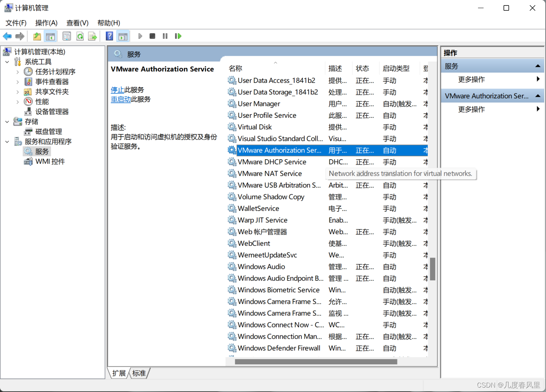The image size is (546, 392).
Task: Sort by the 名称 column header
Action: coord(276,68)
